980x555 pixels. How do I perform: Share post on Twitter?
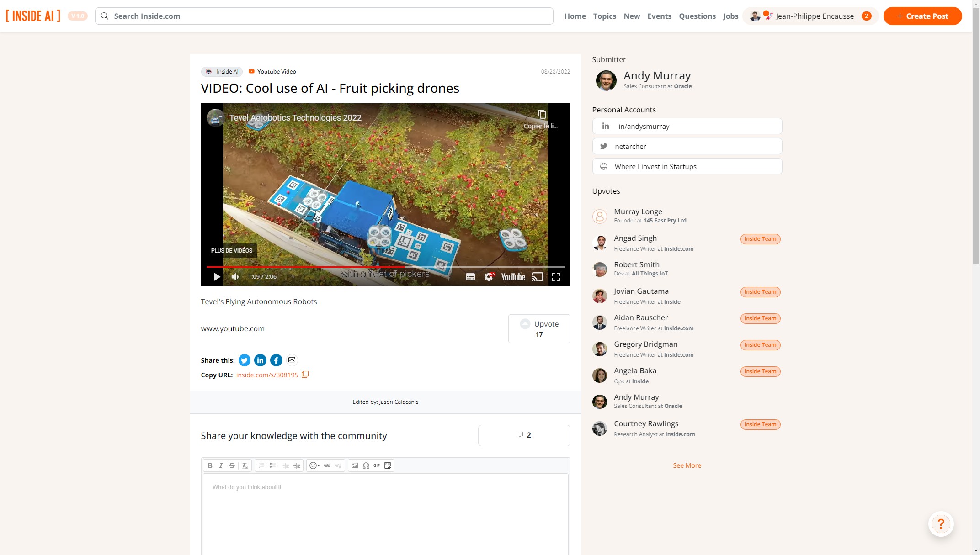point(245,360)
